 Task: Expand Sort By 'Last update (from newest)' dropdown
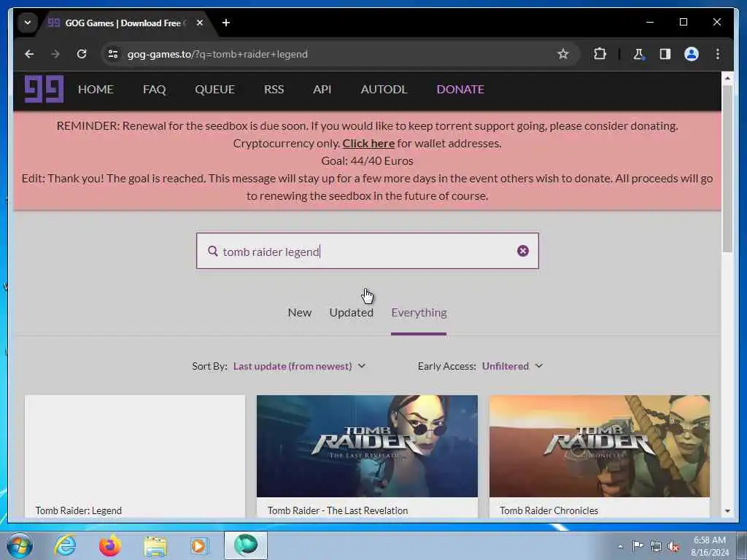(x=299, y=366)
